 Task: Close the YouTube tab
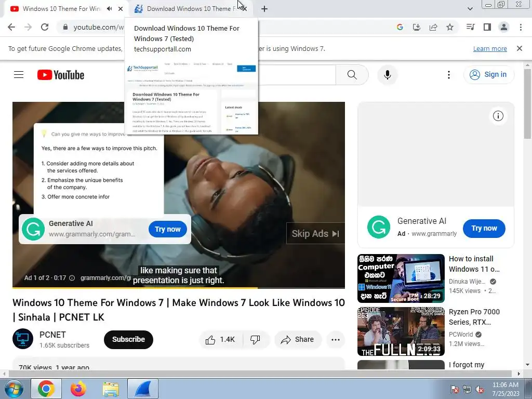pyautogui.click(x=121, y=9)
